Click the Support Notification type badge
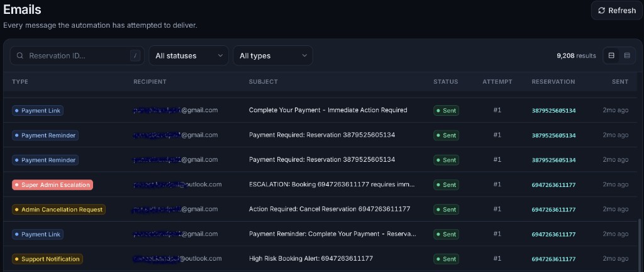The image size is (644, 272). [x=47, y=259]
